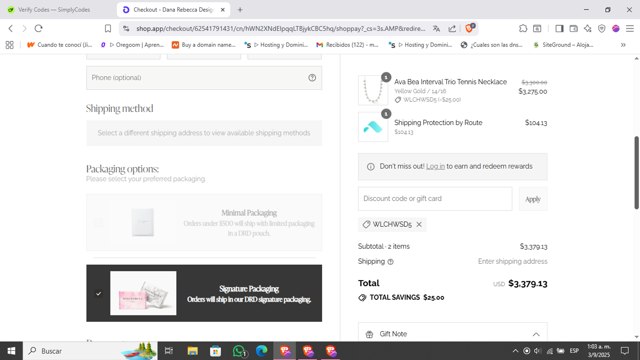Click the Discount code or gift card field
The image size is (640, 360).
point(435,199)
